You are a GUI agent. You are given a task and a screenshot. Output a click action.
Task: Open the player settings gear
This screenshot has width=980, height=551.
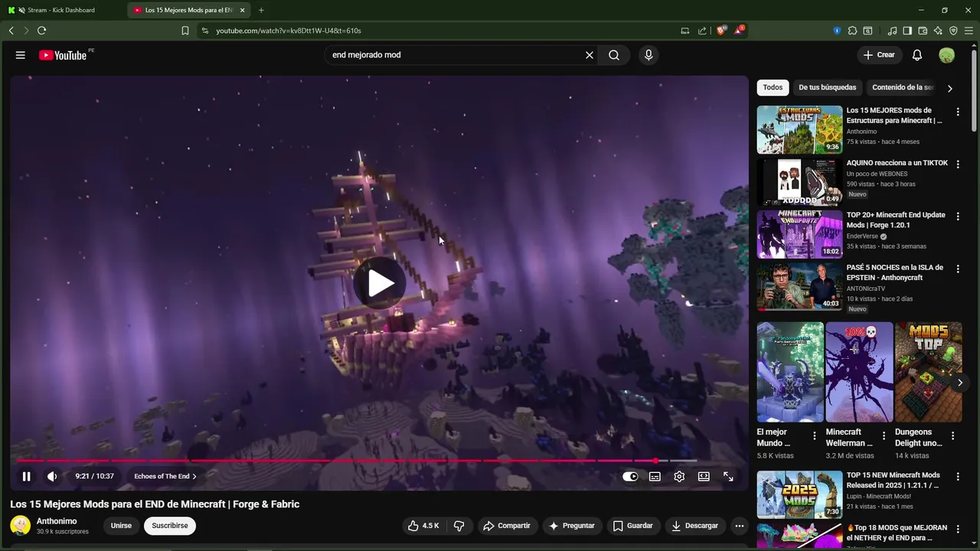[679, 476]
